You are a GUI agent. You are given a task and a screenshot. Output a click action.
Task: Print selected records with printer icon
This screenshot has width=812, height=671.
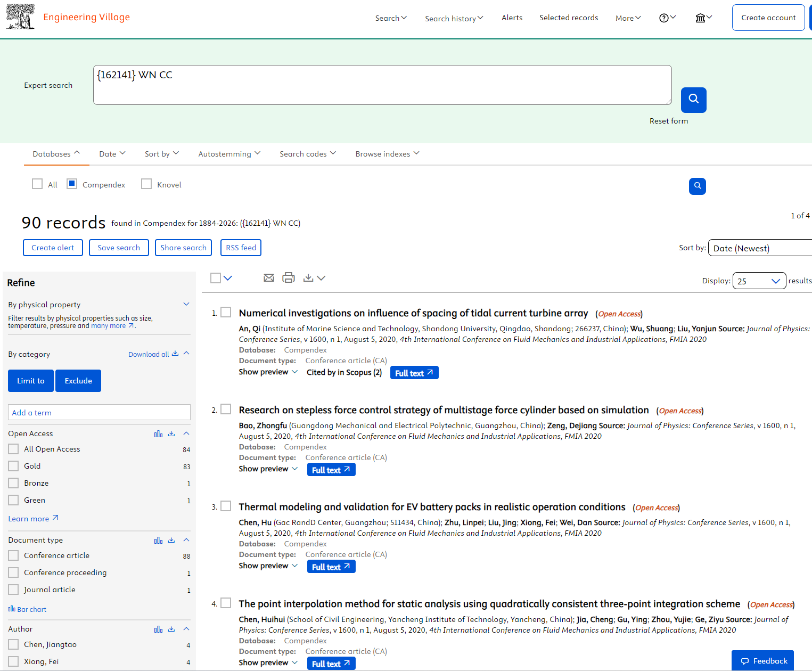point(289,277)
